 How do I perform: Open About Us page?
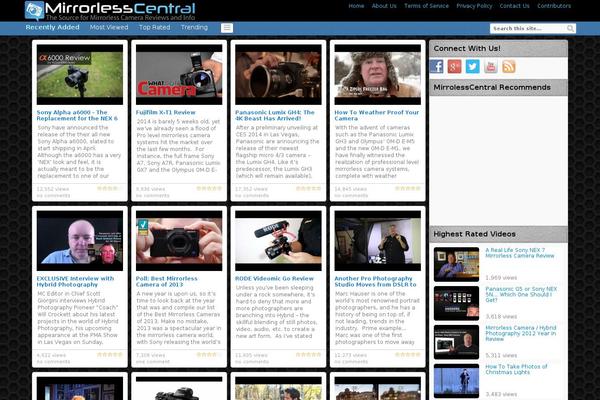pyautogui.click(x=384, y=6)
